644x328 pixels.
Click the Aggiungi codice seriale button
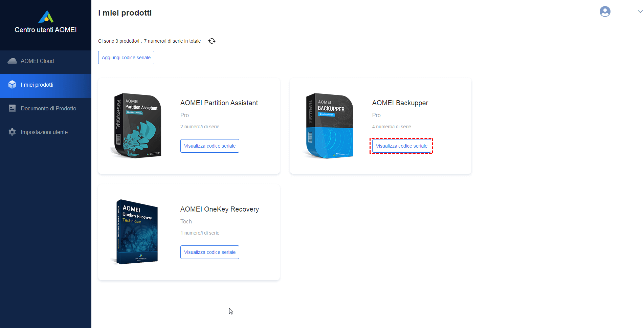point(126,58)
